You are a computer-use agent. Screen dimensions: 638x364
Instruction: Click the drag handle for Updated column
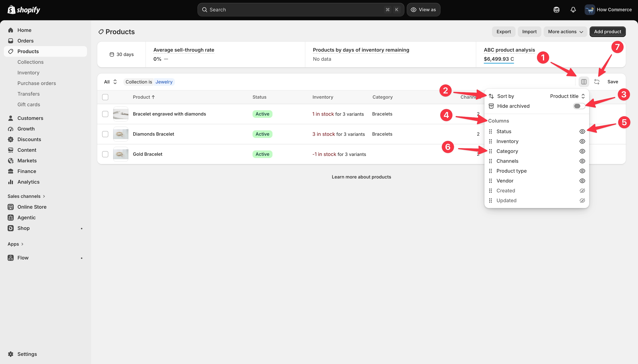pyautogui.click(x=490, y=200)
